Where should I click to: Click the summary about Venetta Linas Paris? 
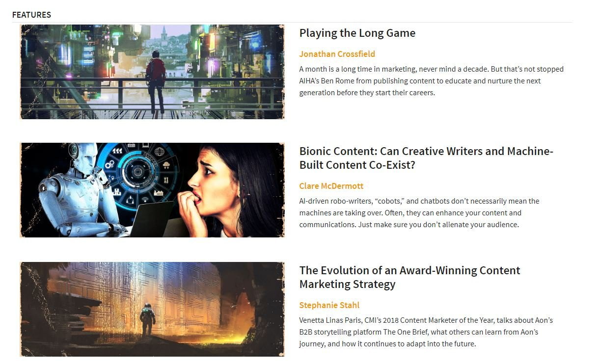(x=426, y=332)
